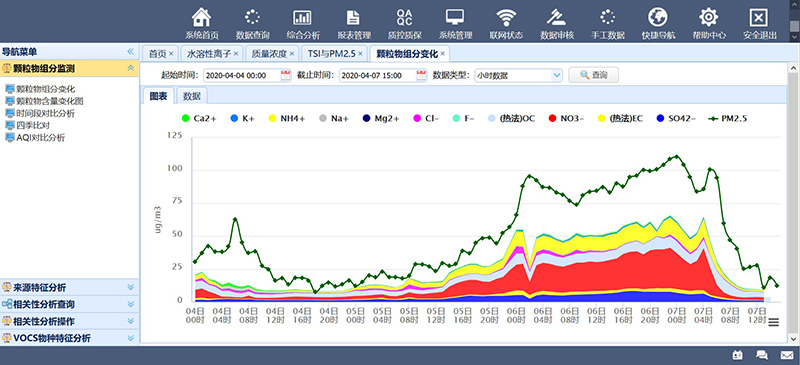
Task: Open the 联网状态 wifi icon
Action: [506, 17]
